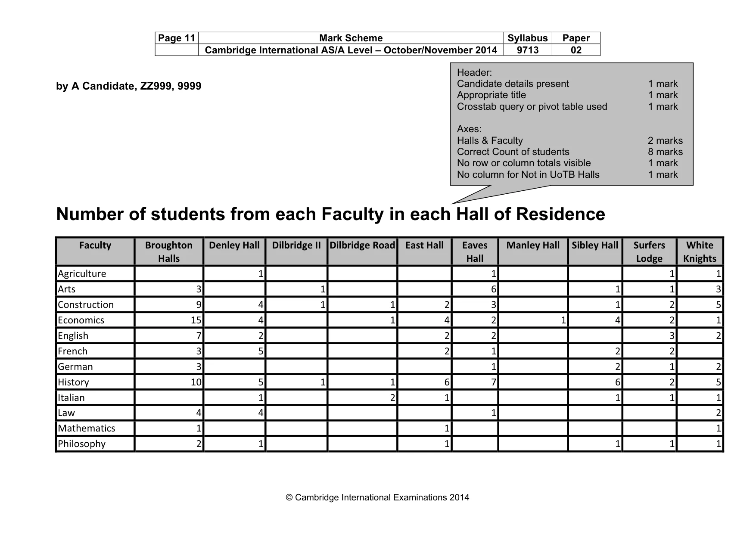Select the 'Arts' row label
Screen dimensions: 756x534
(x=66, y=289)
